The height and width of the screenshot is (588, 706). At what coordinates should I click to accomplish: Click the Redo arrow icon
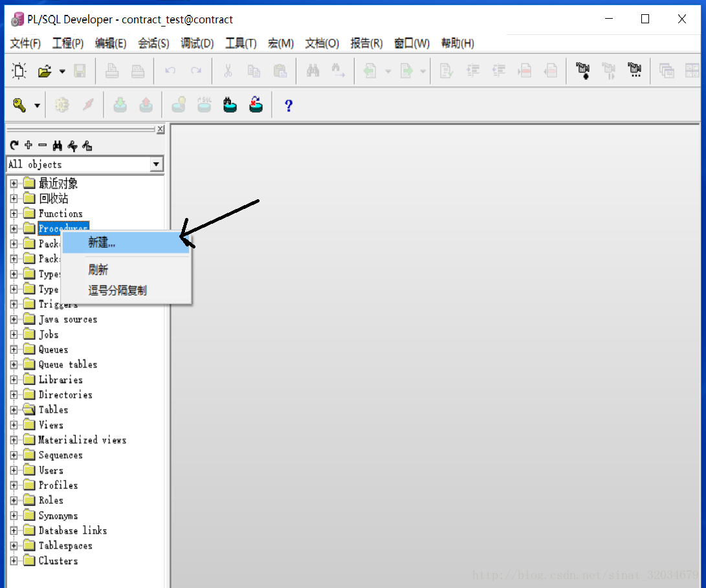196,71
